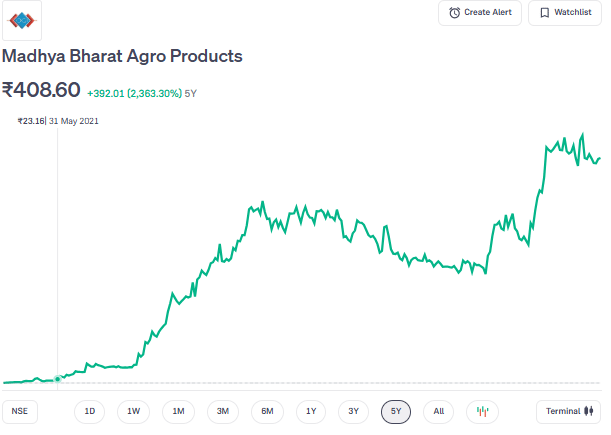Screen dimensions: 611x435
Task: Show the 6M price chart
Action: (267, 411)
